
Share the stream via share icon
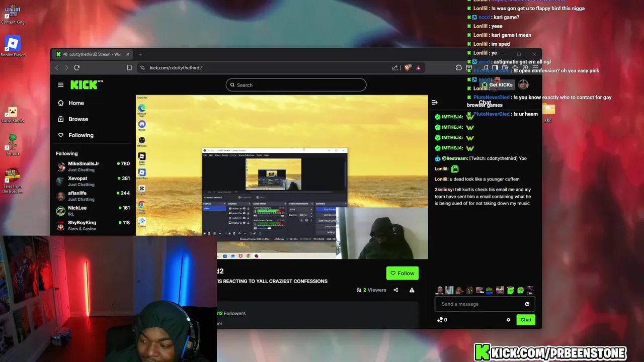[x=396, y=290]
